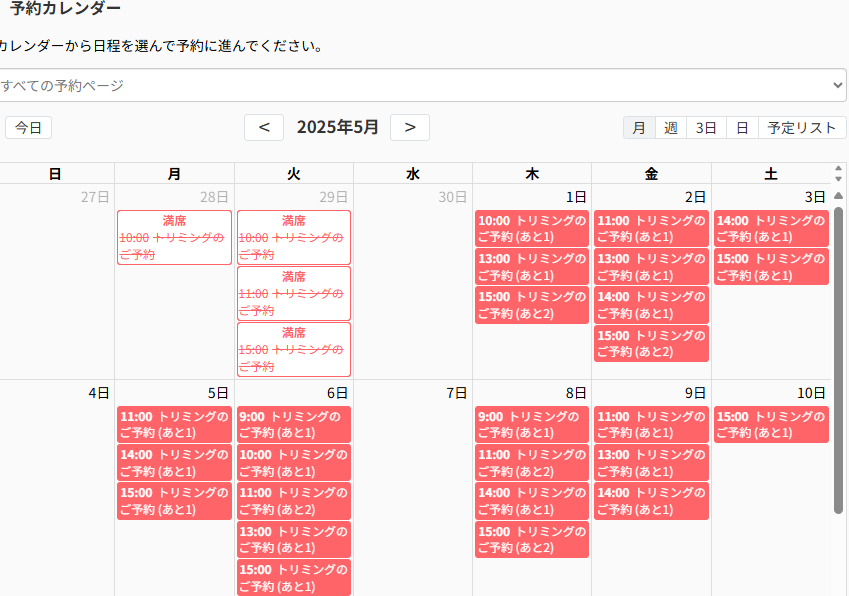This screenshot has width=849, height=596.
Task: Click the 今日 button
Action: (28, 127)
